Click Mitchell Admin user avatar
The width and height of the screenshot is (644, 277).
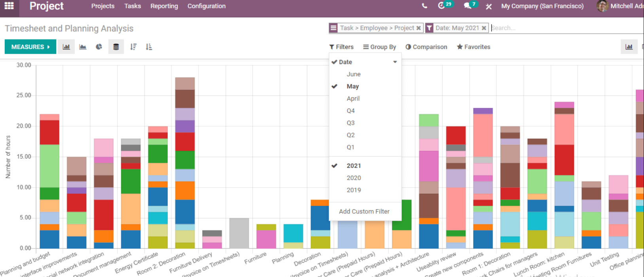[x=602, y=6]
